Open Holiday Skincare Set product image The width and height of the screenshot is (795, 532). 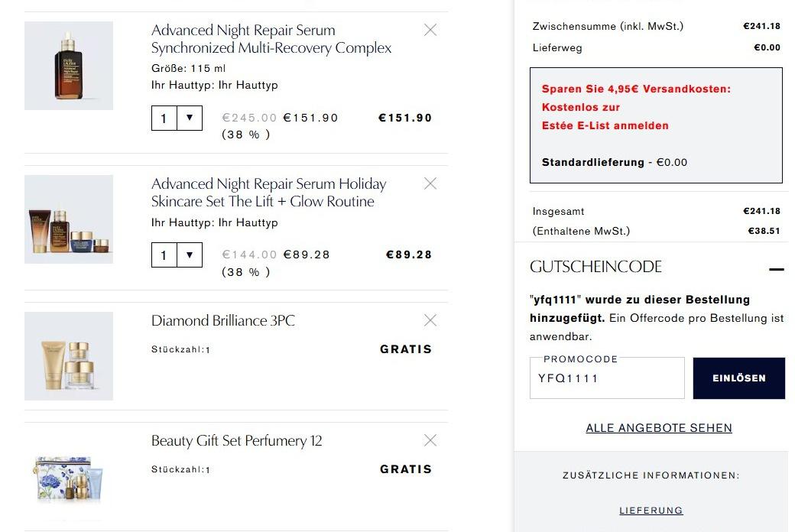[x=69, y=219]
